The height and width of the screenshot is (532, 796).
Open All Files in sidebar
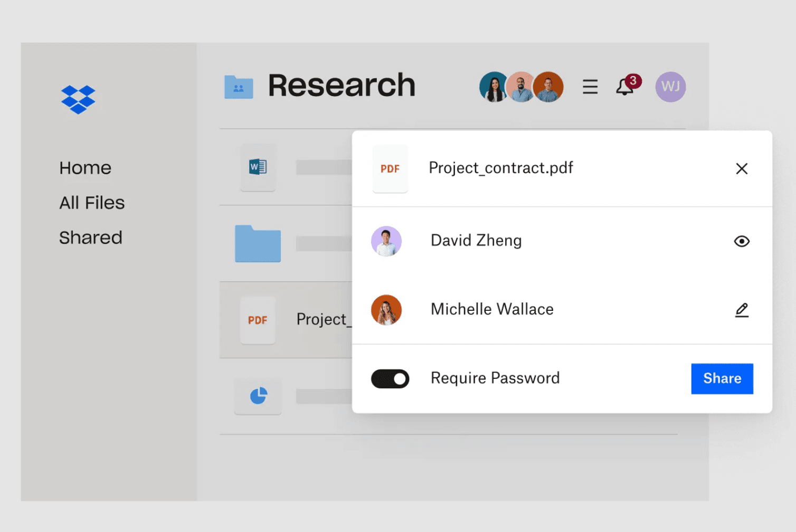pos(92,203)
